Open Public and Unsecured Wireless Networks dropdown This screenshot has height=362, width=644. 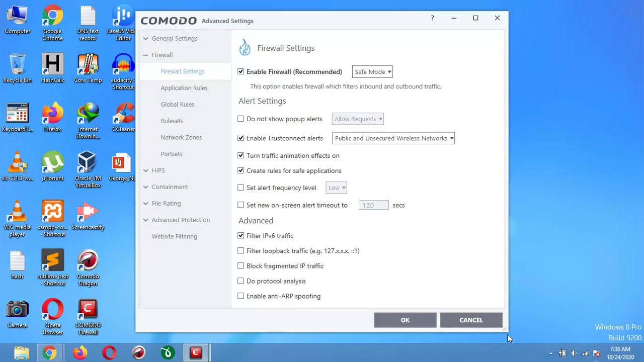pyautogui.click(x=393, y=138)
